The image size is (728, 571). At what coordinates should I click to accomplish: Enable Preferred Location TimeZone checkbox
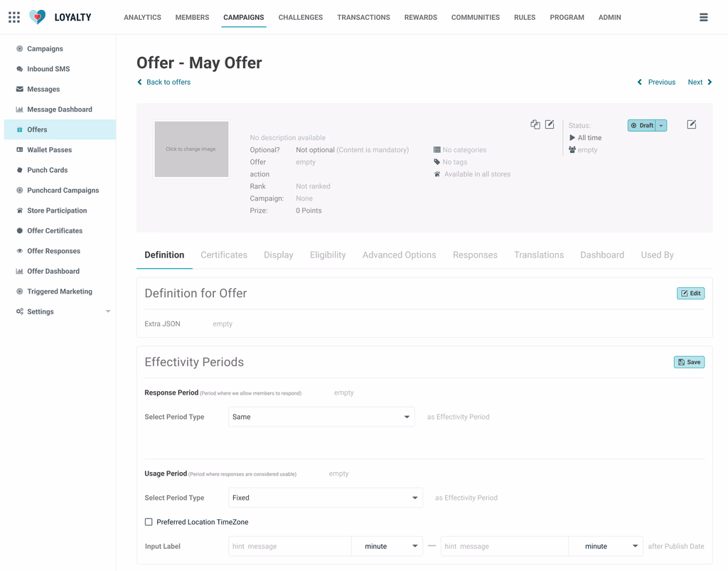coord(149,522)
